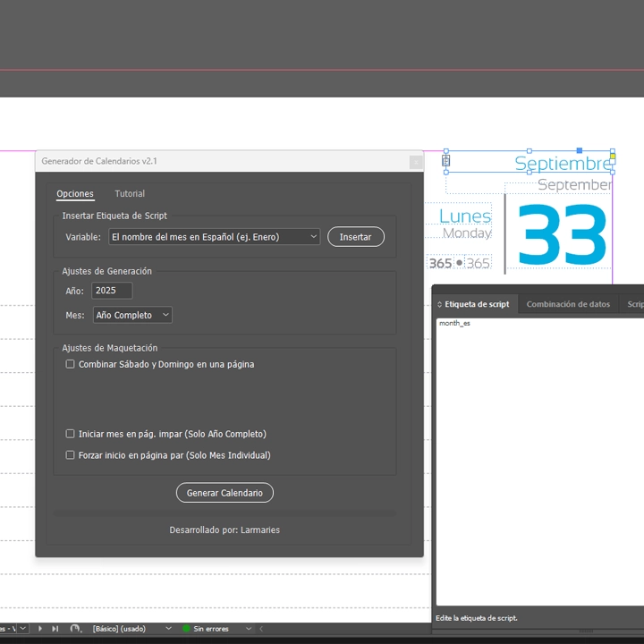Viewport: 644px width, 644px height.
Task: Enable Combinar Sábado y Domingo checkbox
Action: pyautogui.click(x=71, y=364)
